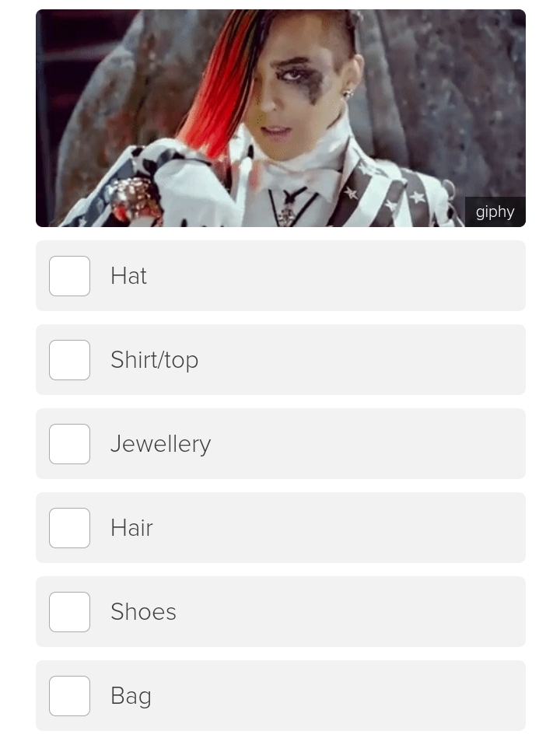Pick the Hair answer row

(281, 528)
